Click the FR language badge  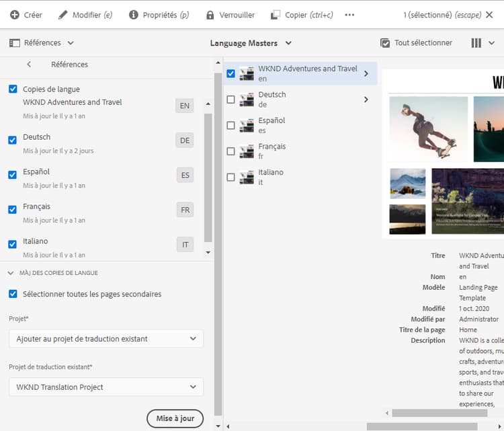click(185, 210)
